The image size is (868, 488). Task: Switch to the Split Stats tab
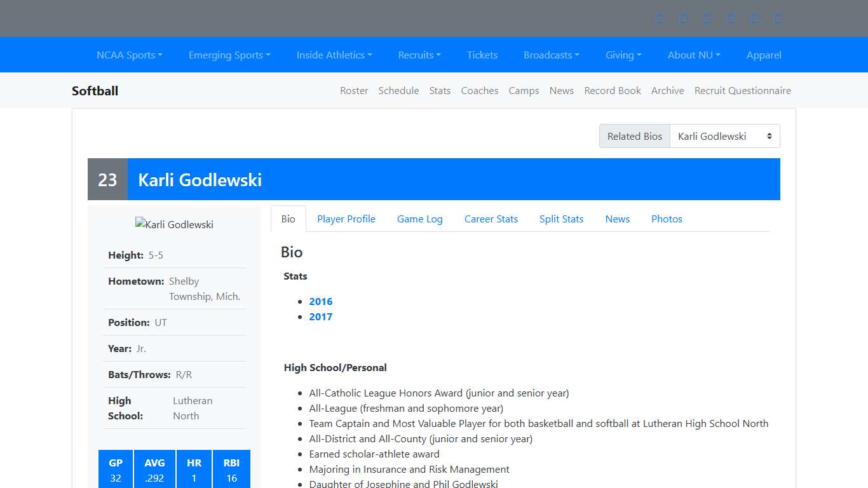coord(561,219)
